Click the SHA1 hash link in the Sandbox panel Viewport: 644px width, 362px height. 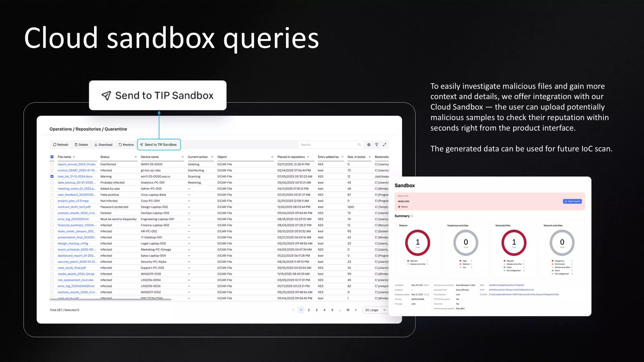click(511, 290)
